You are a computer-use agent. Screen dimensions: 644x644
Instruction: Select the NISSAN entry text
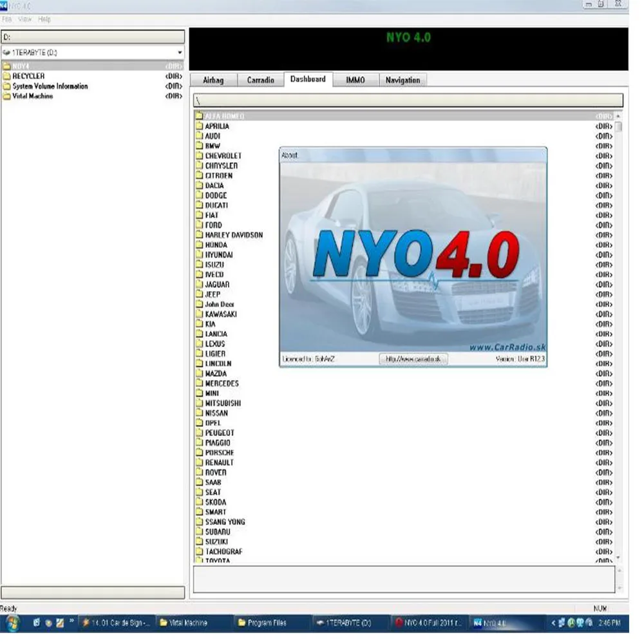coord(216,413)
